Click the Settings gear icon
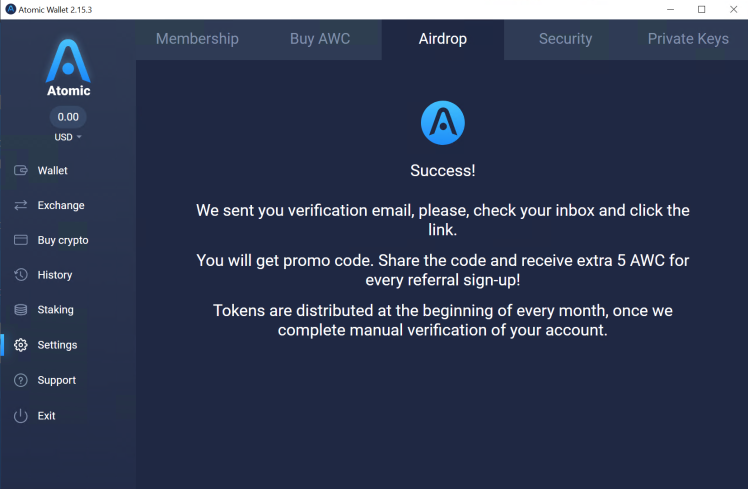The image size is (748, 489). (x=20, y=345)
